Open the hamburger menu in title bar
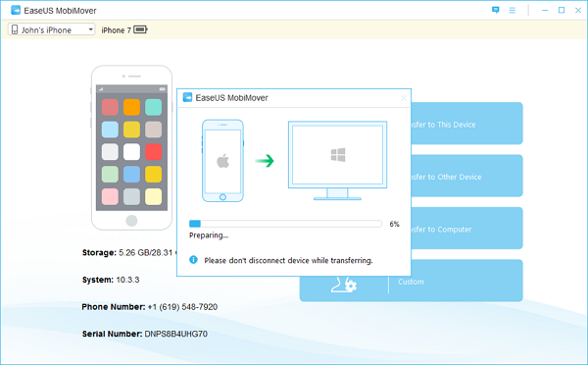The height and width of the screenshot is (365, 588). [513, 11]
